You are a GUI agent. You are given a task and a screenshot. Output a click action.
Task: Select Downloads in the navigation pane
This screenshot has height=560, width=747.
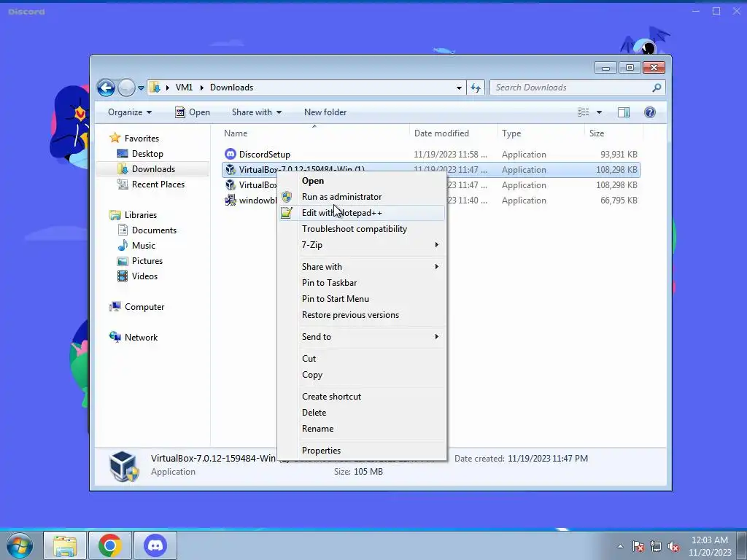click(146, 169)
